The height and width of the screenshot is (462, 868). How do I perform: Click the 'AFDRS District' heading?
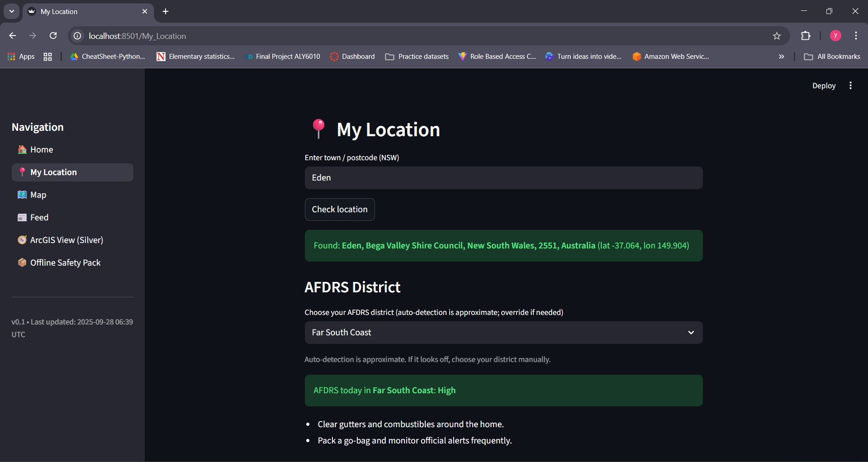click(x=352, y=287)
